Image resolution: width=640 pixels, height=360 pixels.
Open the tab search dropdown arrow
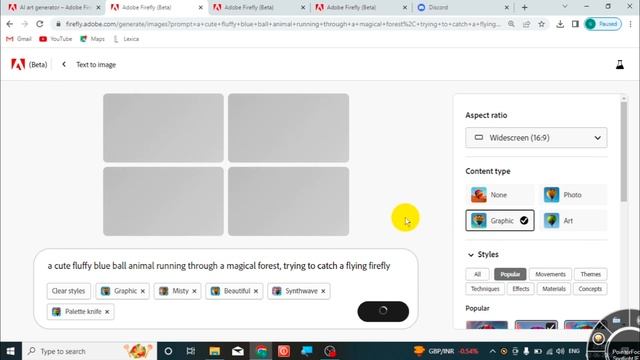click(x=565, y=7)
